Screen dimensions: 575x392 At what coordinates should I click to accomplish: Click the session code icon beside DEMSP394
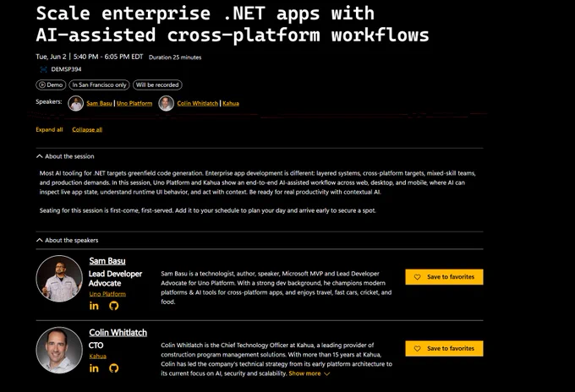pos(44,69)
